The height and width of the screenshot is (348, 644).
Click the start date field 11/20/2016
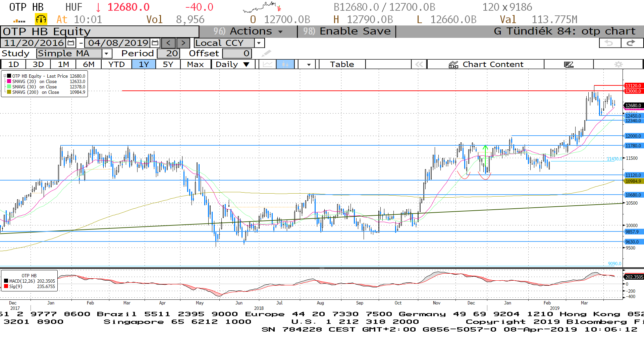(34, 43)
